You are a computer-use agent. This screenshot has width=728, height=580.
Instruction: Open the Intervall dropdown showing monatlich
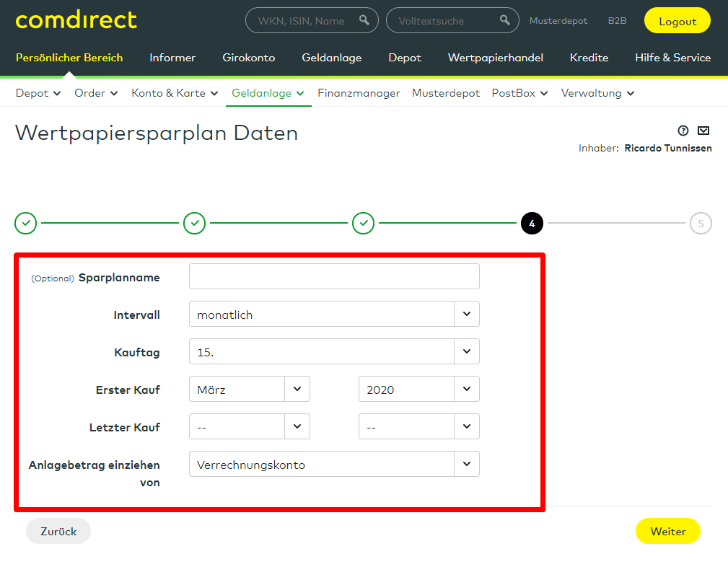pyautogui.click(x=334, y=314)
